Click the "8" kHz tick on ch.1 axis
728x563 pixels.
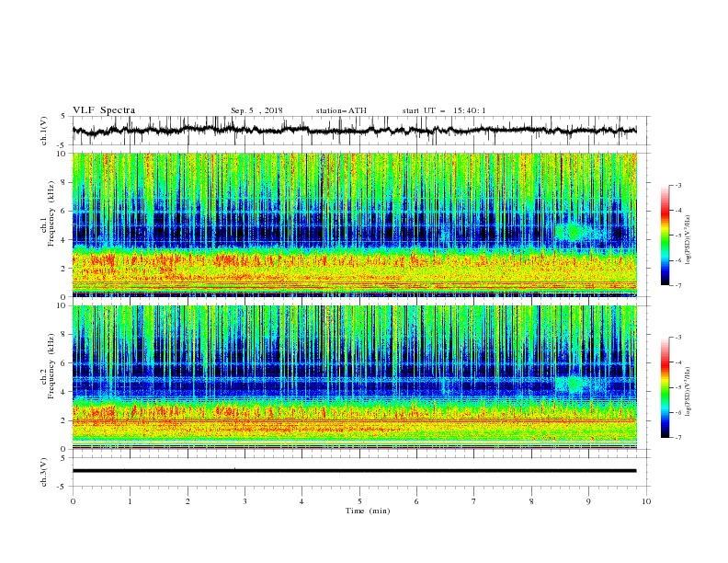65,182
